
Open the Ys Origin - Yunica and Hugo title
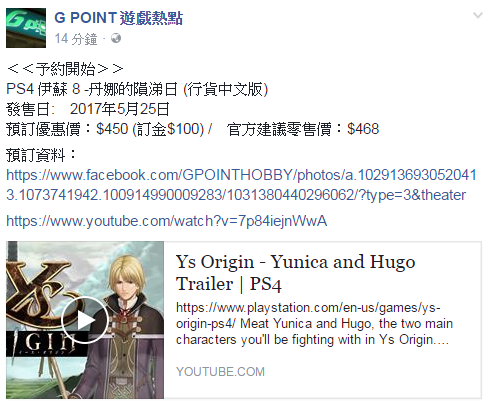(x=295, y=273)
